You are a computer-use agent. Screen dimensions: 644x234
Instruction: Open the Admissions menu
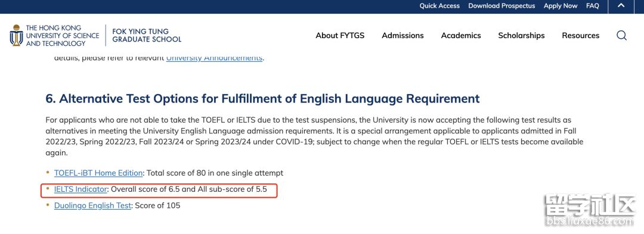pos(402,36)
